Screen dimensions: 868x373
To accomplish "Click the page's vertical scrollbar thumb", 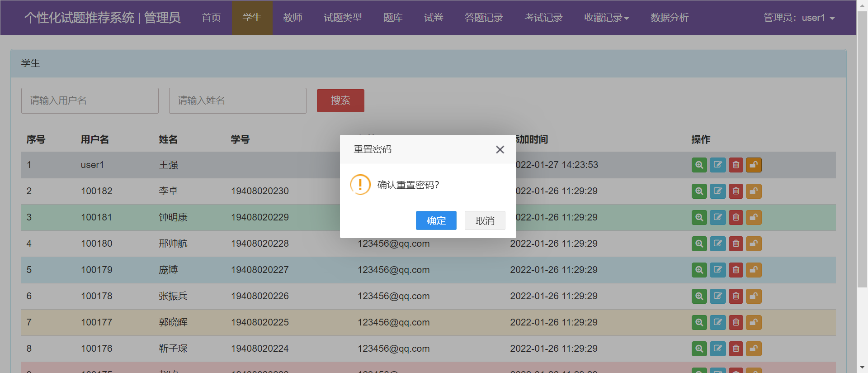I will pyautogui.click(x=862, y=149).
